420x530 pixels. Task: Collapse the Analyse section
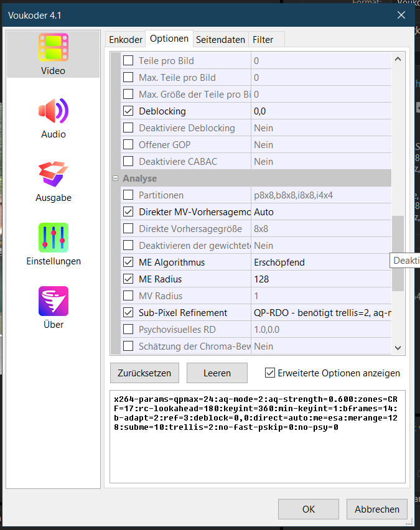click(x=116, y=179)
